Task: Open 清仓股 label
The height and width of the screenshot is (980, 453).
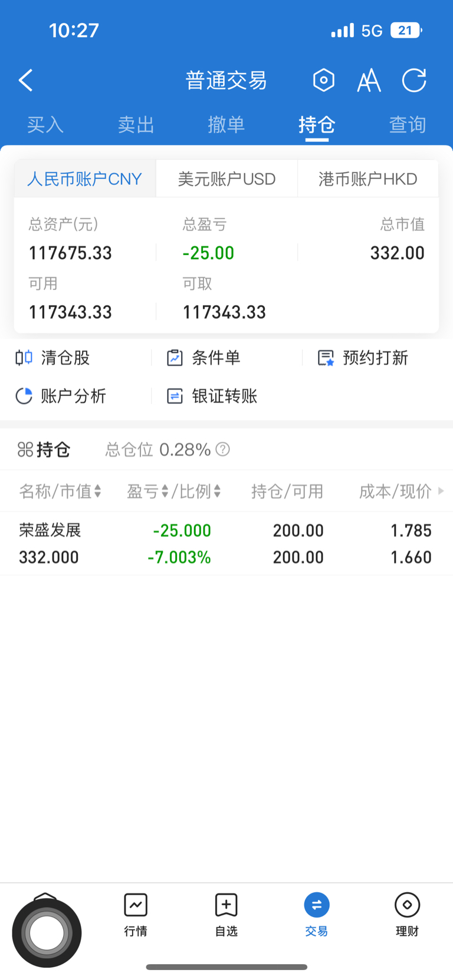Action: 65,358
